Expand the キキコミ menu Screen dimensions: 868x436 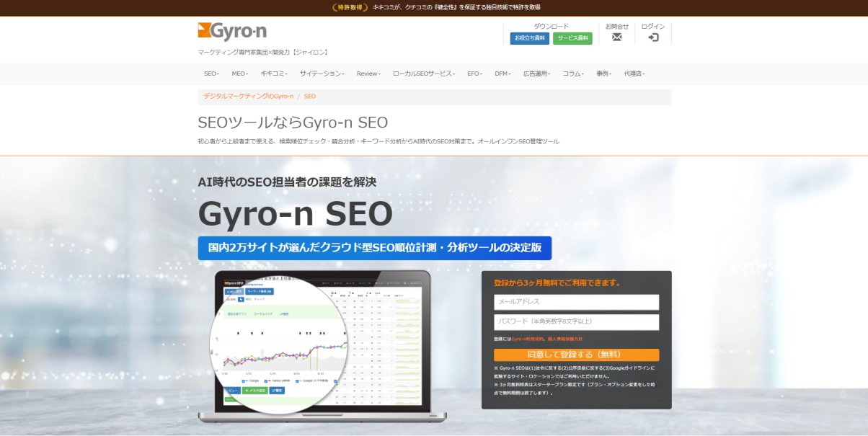point(273,74)
